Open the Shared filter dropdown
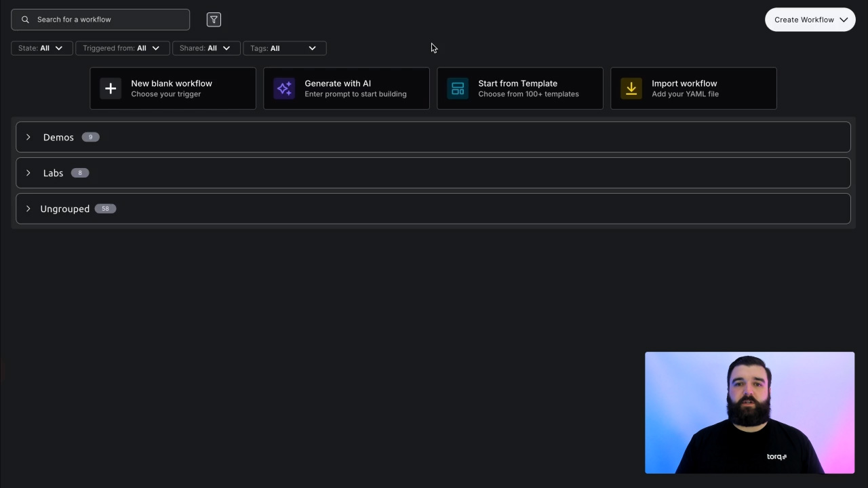The width and height of the screenshot is (868, 488). 205,48
